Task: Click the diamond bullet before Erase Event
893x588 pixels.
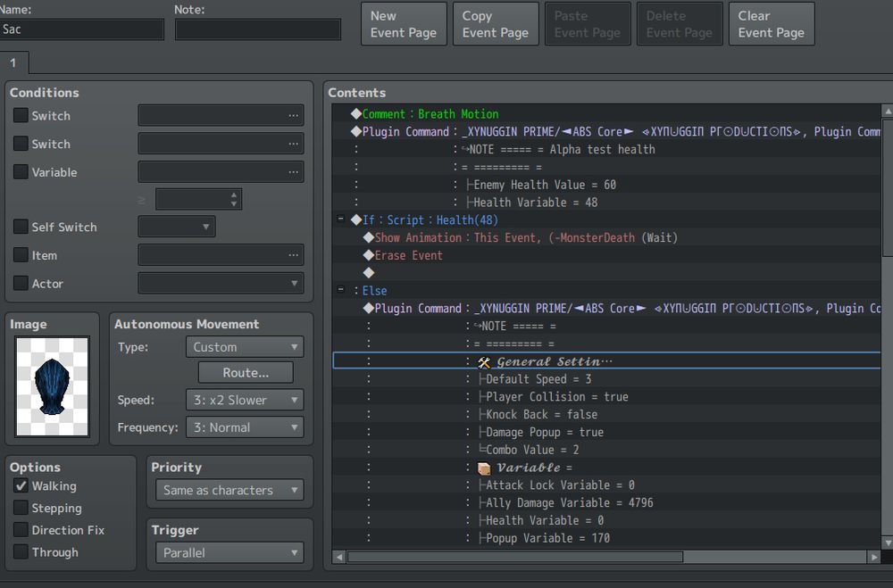Action: point(368,255)
